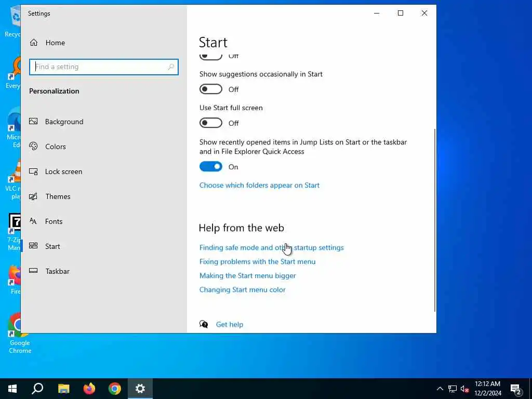Screen dimensions: 532x399
Task: Open File Explorer from the taskbar
Action: [63, 389]
